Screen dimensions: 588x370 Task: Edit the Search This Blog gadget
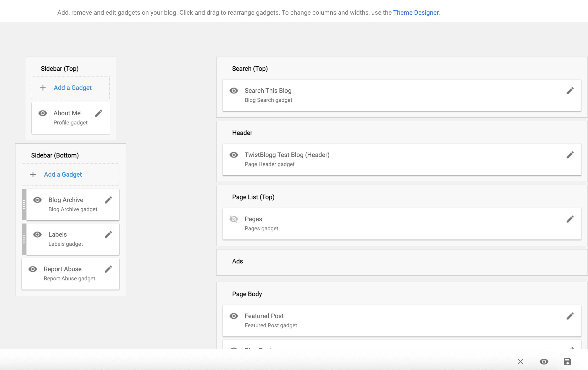pyautogui.click(x=570, y=91)
